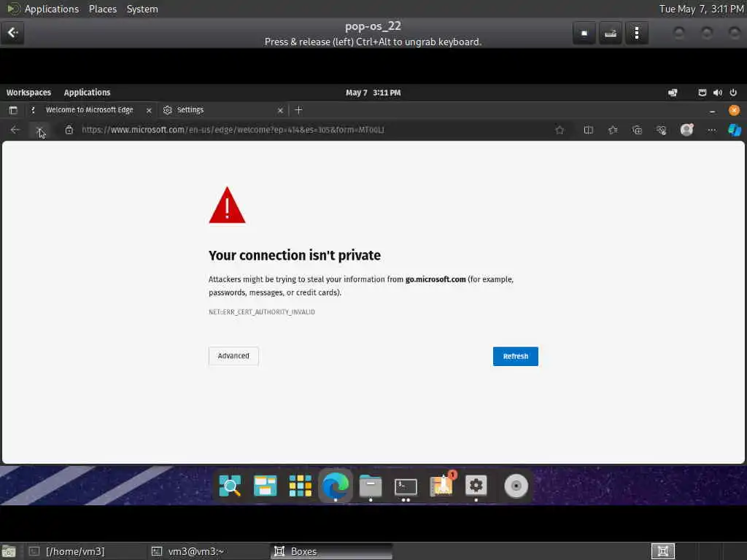Open host clock Tue May 7

(701, 9)
